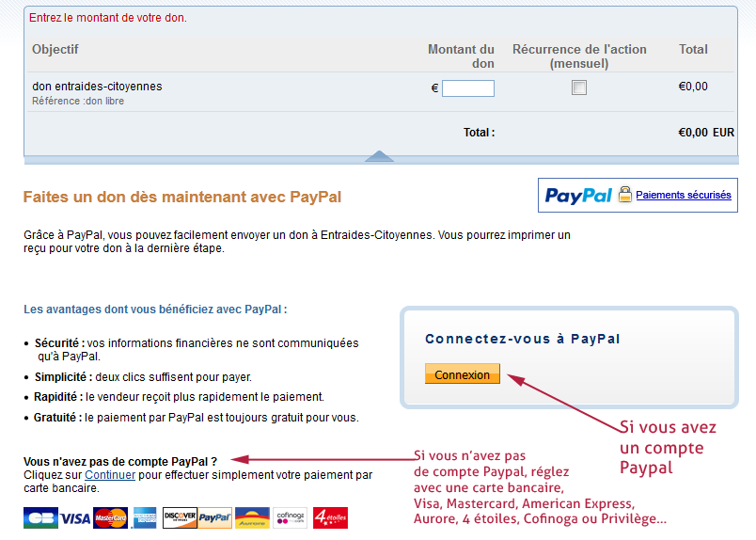Click the Cofinoga card logo

pos(291,517)
